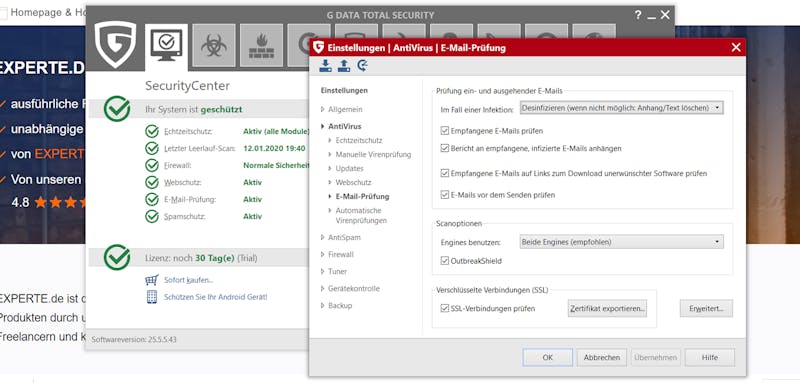This screenshot has width=800, height=383.
Task: Click Schützen Sie Ihr Android Gerät link
Action: [x=215, y=297]
